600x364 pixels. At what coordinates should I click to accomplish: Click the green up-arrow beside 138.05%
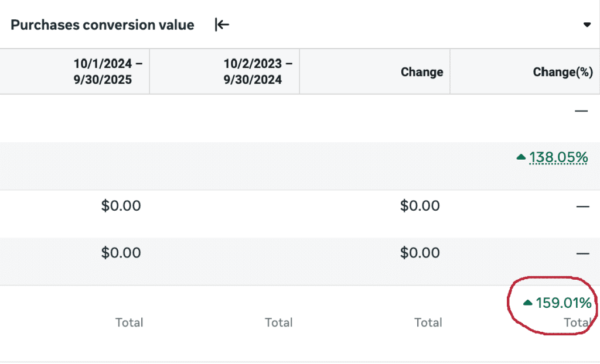tap(521, 157)
